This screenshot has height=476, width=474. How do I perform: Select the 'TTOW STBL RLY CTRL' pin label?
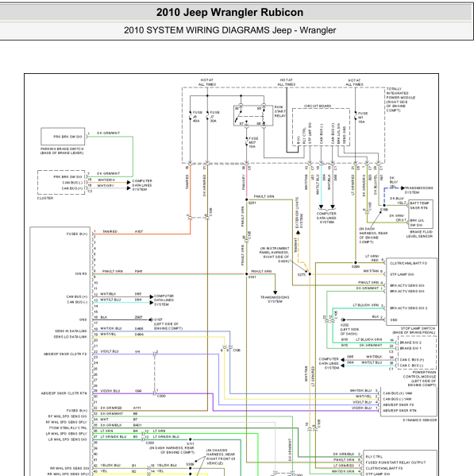point(68,428)
